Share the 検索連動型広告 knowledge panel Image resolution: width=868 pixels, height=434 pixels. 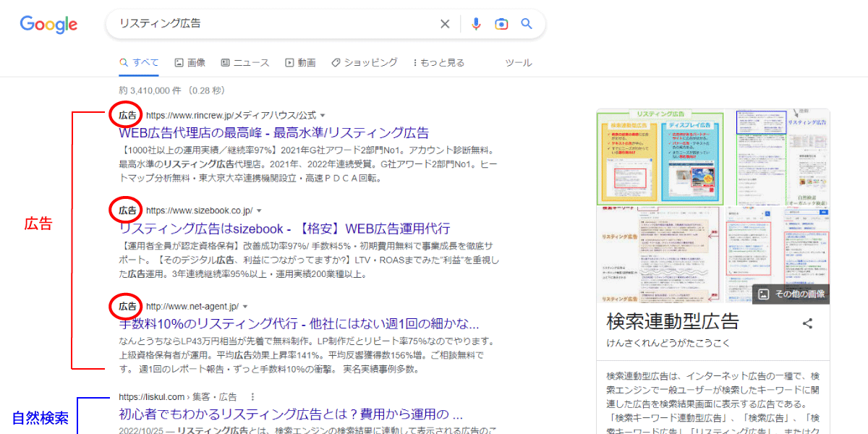click(x=808, y=324)
